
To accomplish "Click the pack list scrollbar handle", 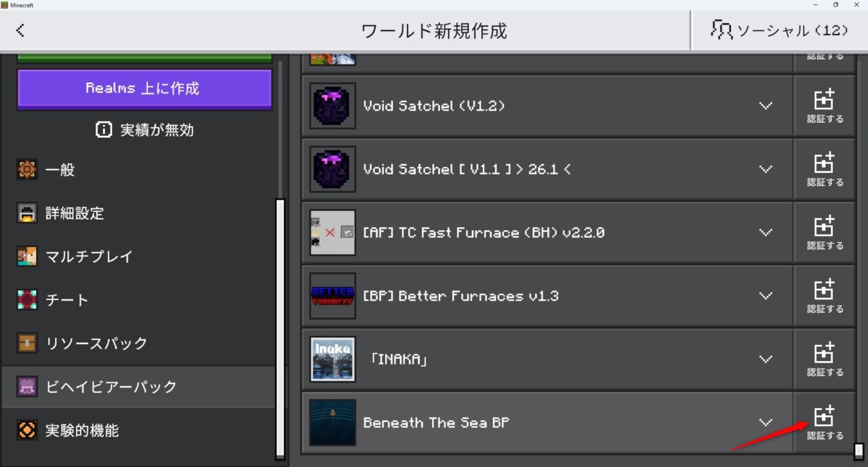I will point(859,451).
